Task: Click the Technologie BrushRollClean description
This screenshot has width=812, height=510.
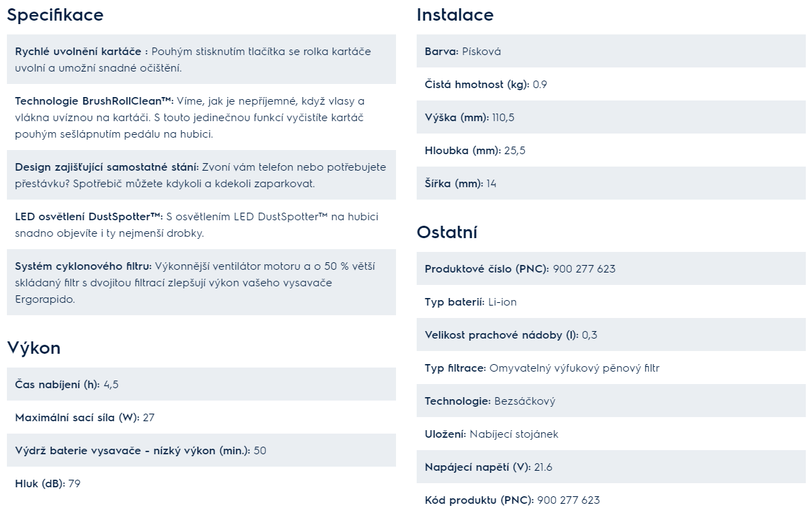Action: tap(201, 118)
